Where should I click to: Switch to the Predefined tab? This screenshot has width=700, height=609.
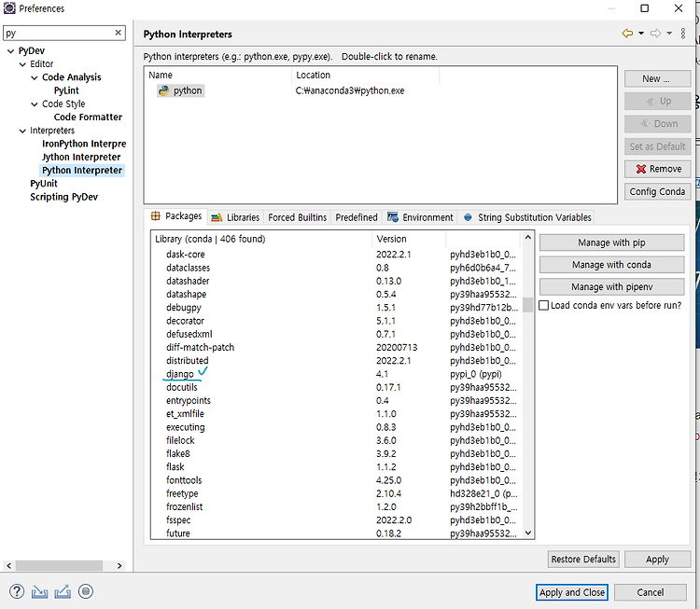pos(357,217)
